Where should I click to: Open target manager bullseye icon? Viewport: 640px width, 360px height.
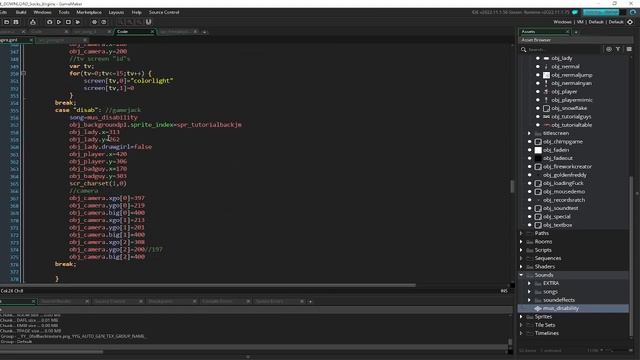[x=630, y=22]
